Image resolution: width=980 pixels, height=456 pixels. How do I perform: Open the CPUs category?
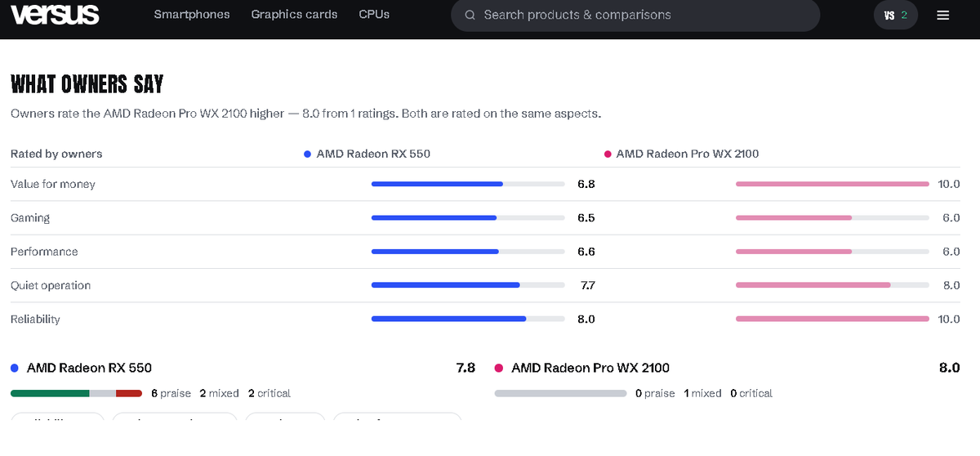coord(374,15)
